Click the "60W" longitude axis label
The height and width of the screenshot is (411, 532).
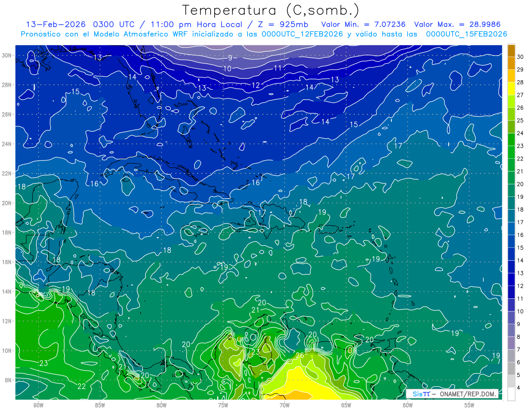click(x=408, y=405)
